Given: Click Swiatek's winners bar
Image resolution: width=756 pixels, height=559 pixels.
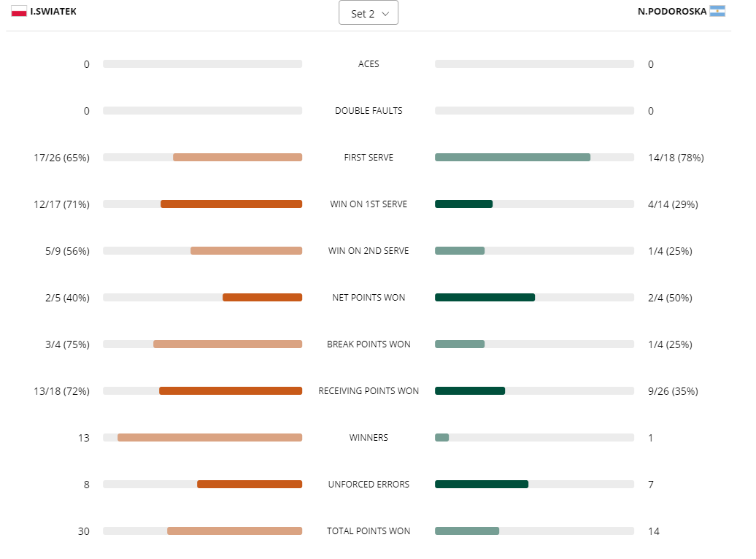Looking at the screenshot, I should 209,438.
